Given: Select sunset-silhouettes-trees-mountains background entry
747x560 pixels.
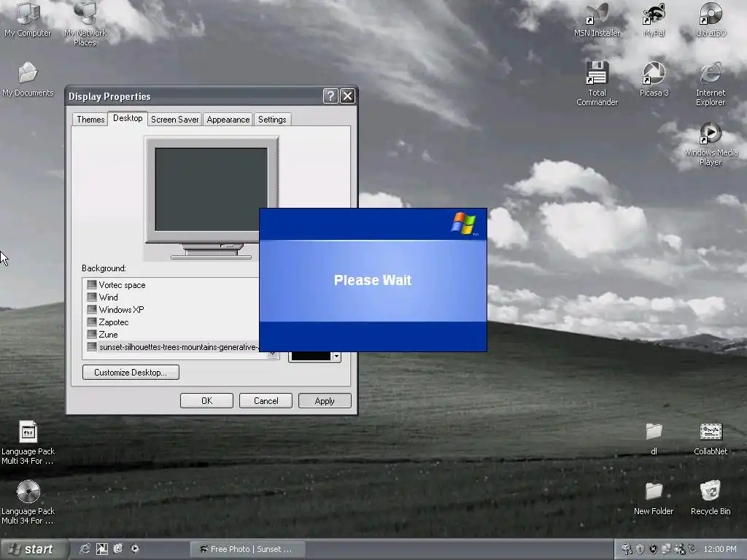Looking at the screenshot, I should pos(172,346).
